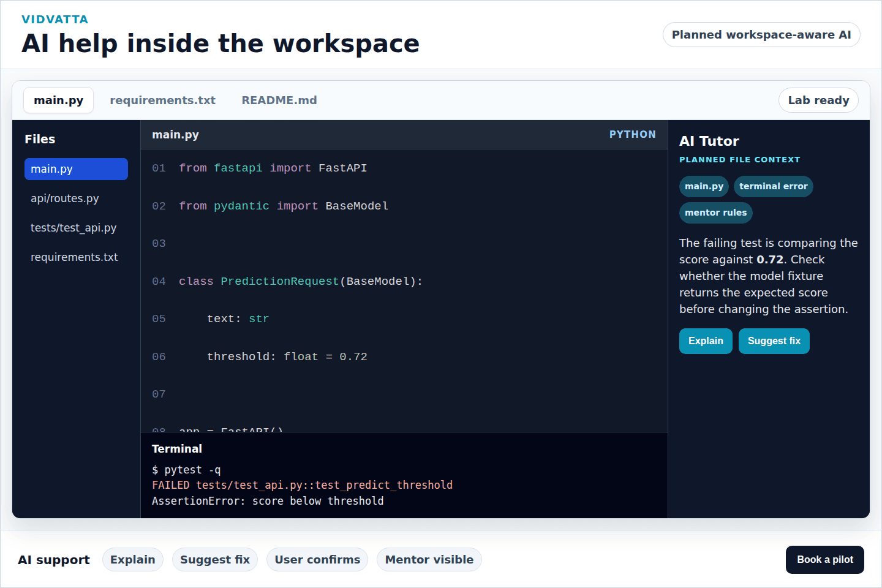Viewport: 882px width, 588px height.
Task: Click the Lab ready status pill
Action: [818, 100]
